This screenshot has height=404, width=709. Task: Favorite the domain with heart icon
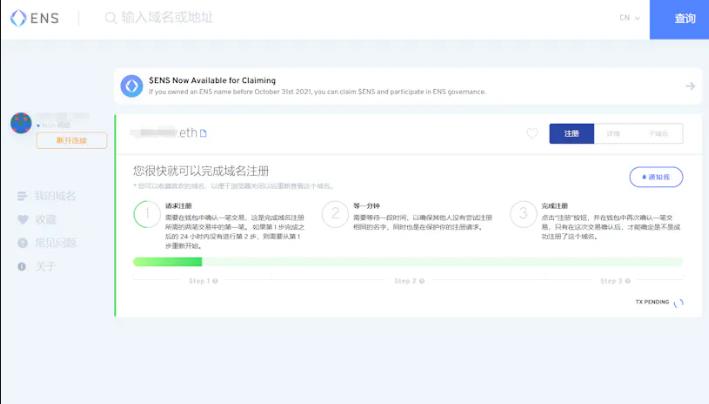[532, 133]
